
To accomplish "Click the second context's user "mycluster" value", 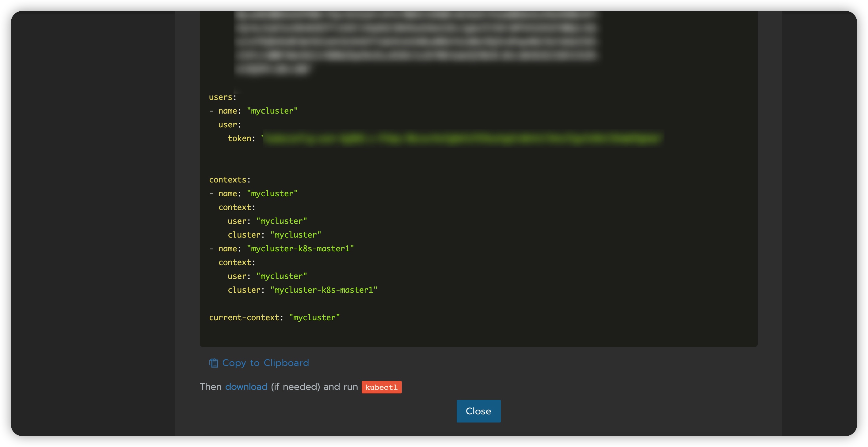I will 281,276.
